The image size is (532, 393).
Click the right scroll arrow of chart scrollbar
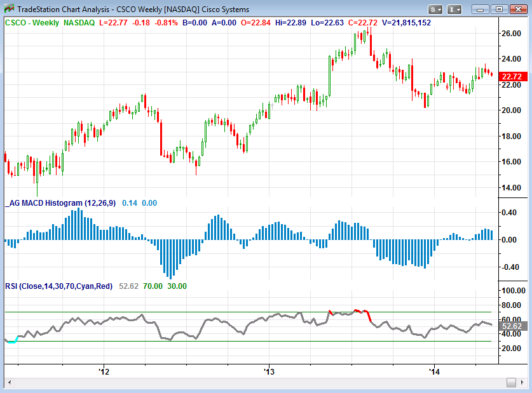522,382
